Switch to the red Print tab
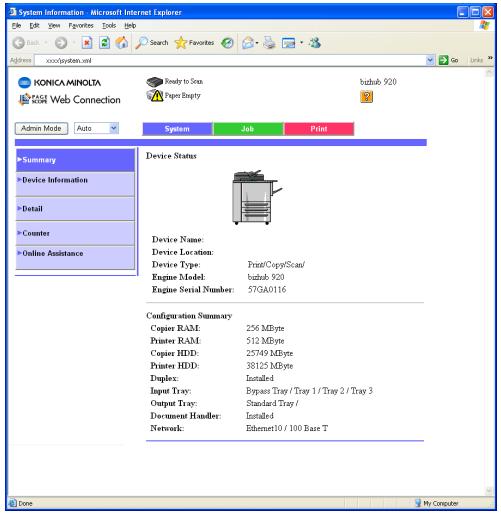The width and height of the screenshot is (501, 515). (319, 129)
